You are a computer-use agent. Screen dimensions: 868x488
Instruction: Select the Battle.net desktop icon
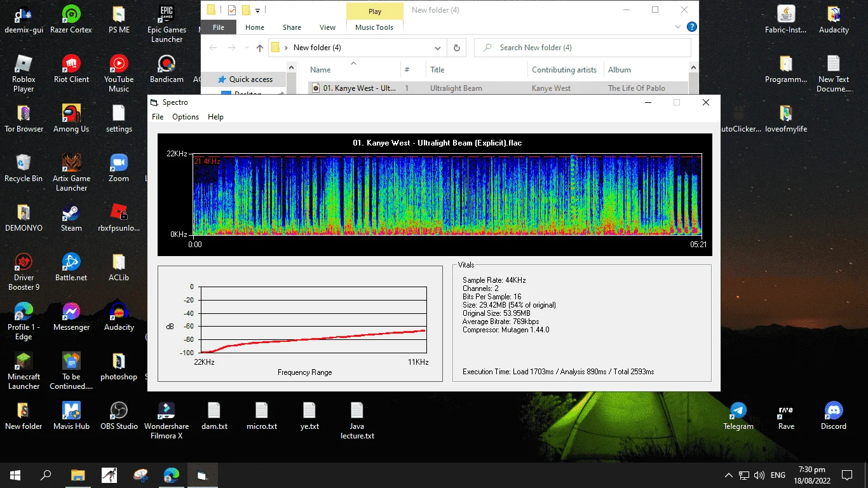(x=71, y=267)
